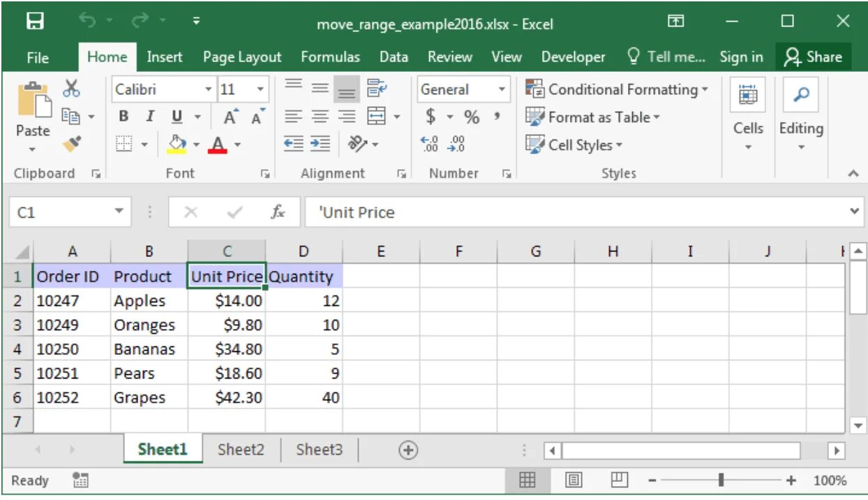
Task: Apply accounting dollar number format
Action: click(x=431, y=117)
